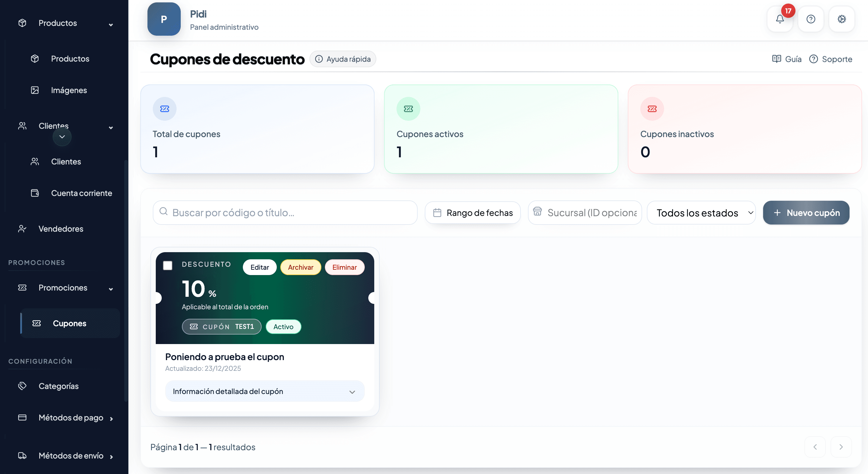Image resolution: width=868 pixels, height=474 pixels.
Task: Click the Activo status badge on the coupon
Action: click(x=283, y=326)
